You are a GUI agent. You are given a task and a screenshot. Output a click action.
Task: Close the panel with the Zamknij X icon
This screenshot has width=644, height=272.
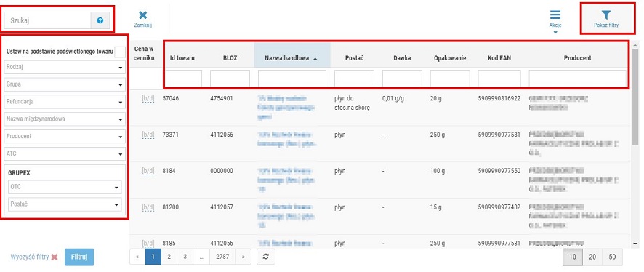[143, 15]
